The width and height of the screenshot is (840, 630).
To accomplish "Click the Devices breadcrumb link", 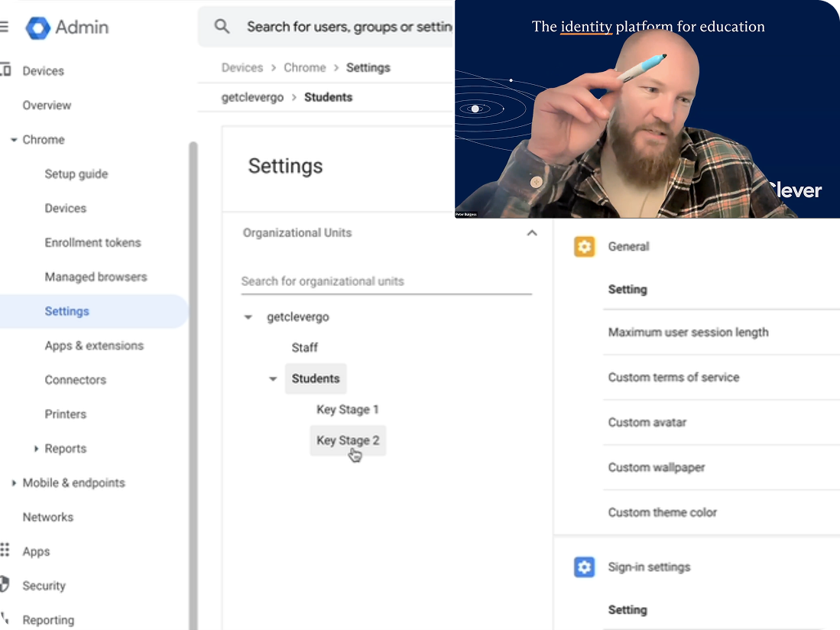I will pyautogui.click(x=242, y=67).
